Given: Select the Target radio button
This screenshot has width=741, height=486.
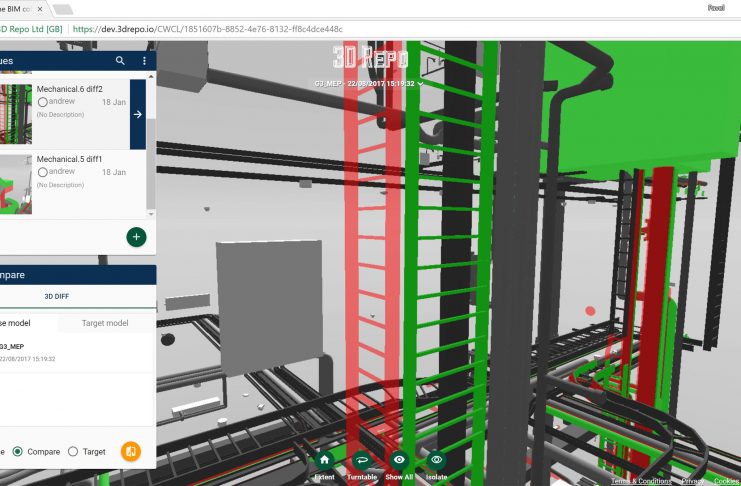Looking at the screenshot, I should tap(73, 452).
